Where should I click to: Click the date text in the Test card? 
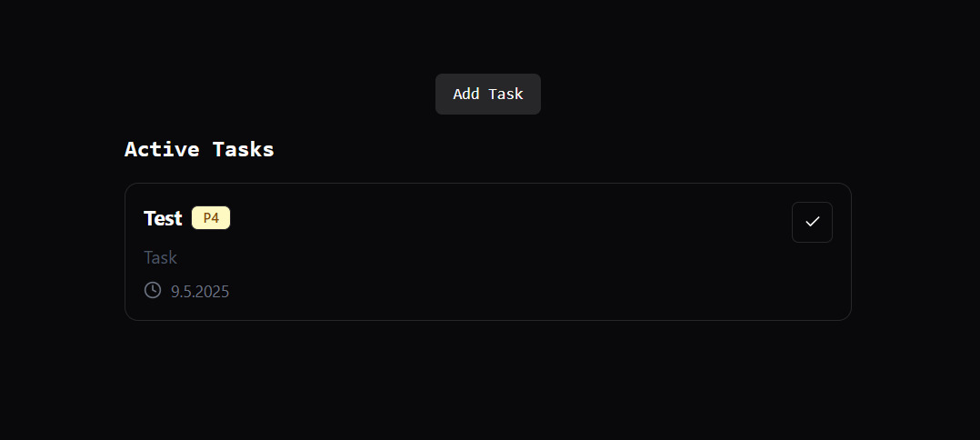(200, 292)
